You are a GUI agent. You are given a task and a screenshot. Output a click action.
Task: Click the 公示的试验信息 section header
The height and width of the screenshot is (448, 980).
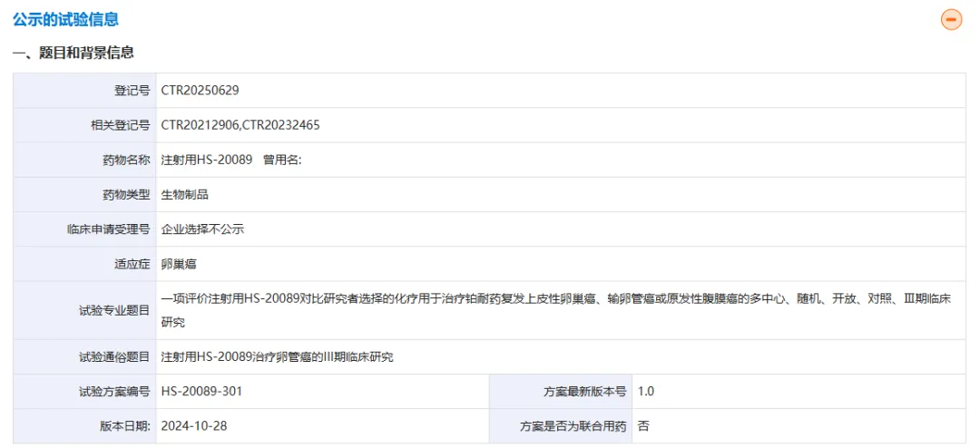[65, 19]
